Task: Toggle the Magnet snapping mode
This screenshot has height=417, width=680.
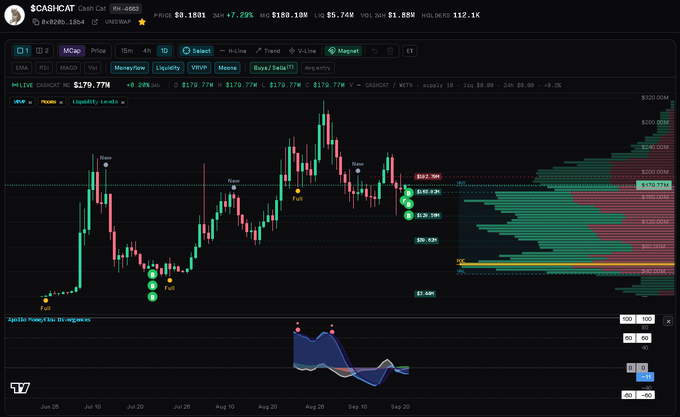Action: pos(343,51)
